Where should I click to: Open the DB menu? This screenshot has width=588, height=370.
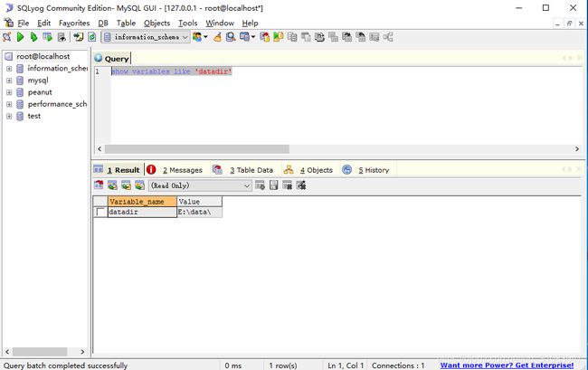[103, 24]
